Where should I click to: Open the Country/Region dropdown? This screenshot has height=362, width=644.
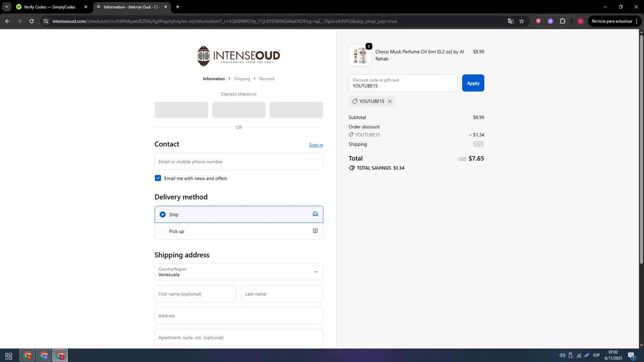(239, 272)
